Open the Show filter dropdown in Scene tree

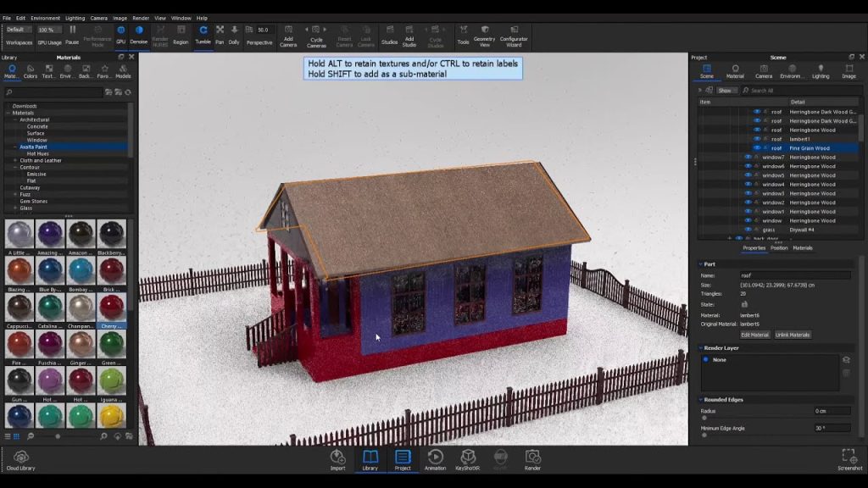[726, 90]
